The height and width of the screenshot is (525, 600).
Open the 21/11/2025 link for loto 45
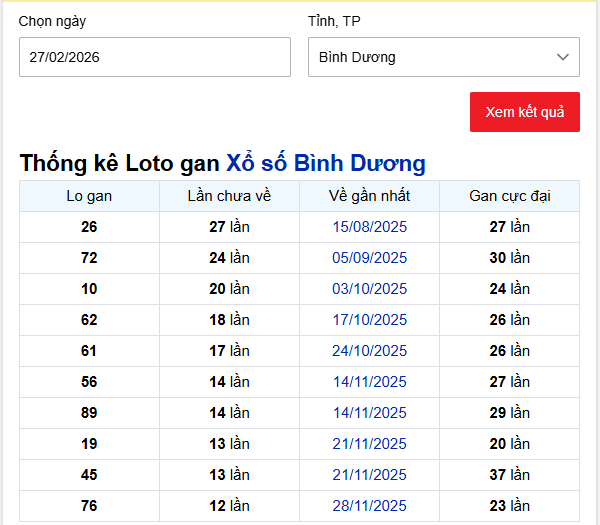(x=369, y=475)
